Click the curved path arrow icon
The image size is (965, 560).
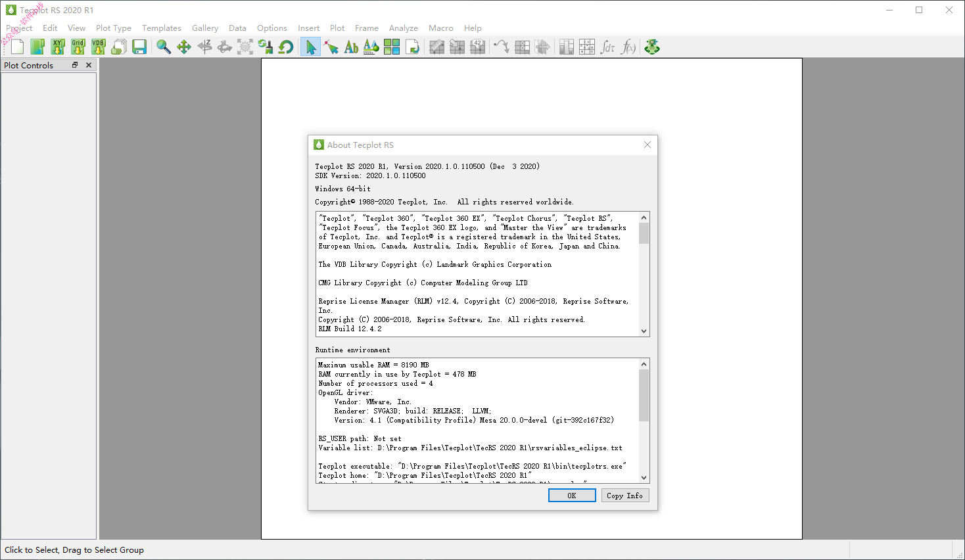(x=502, y=47)
